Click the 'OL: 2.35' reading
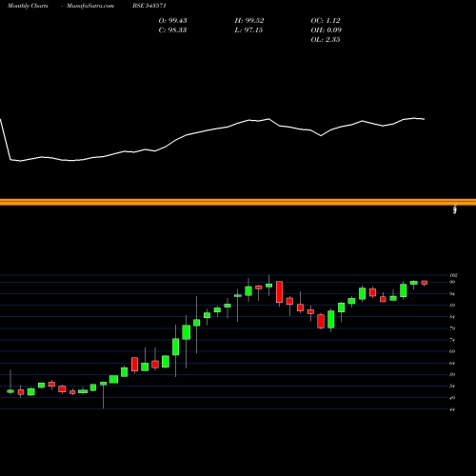The image size is (476, 476). coord(326,40)
